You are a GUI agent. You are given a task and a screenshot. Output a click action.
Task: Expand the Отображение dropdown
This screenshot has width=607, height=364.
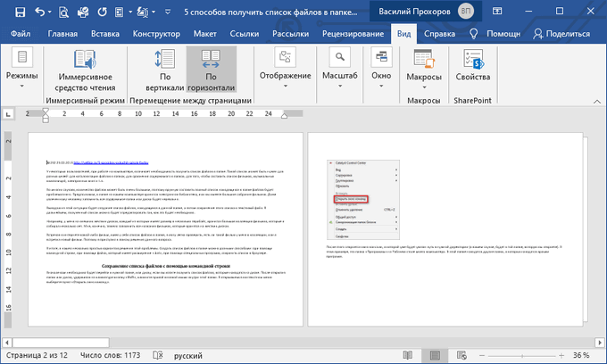coord(286,69)
